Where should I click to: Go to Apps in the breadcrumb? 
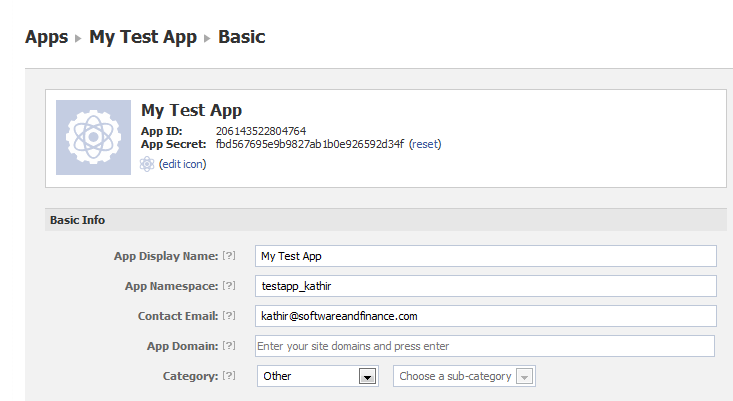click(x=46, y=37)
